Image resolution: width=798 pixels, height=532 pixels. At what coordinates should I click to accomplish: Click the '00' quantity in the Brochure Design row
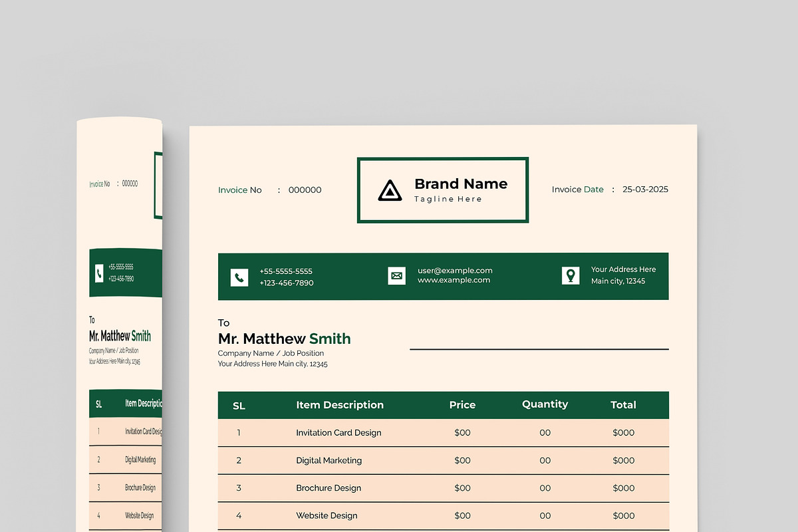[545, 488]
